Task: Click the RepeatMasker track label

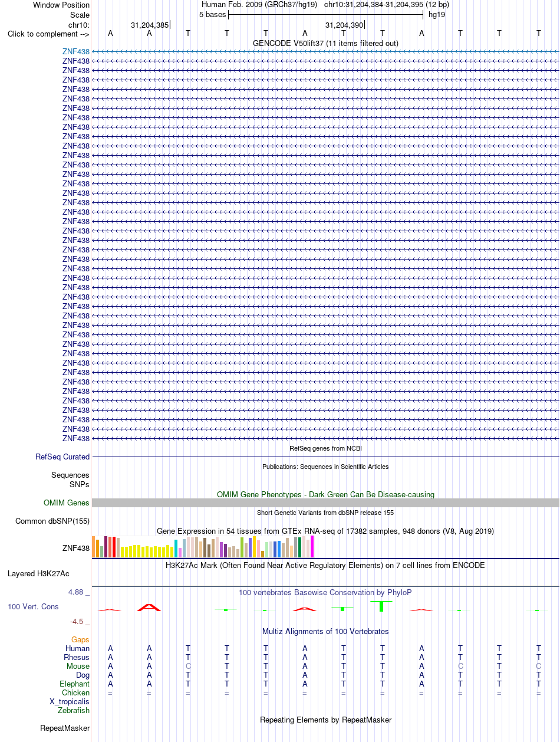Action: [x=65, y=728]
